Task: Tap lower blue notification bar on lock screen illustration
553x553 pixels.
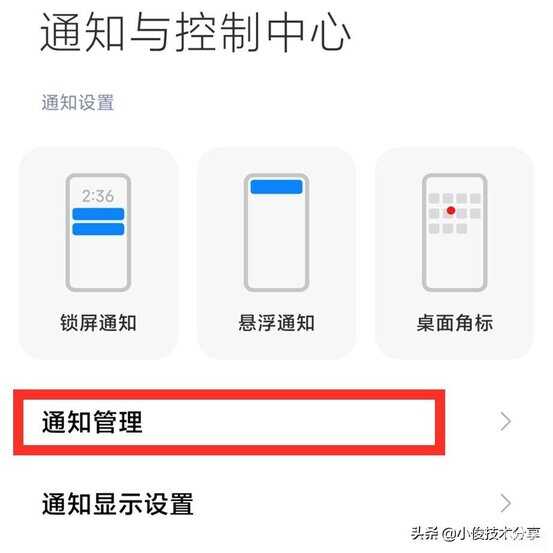Action: click(x=98, y=229)
